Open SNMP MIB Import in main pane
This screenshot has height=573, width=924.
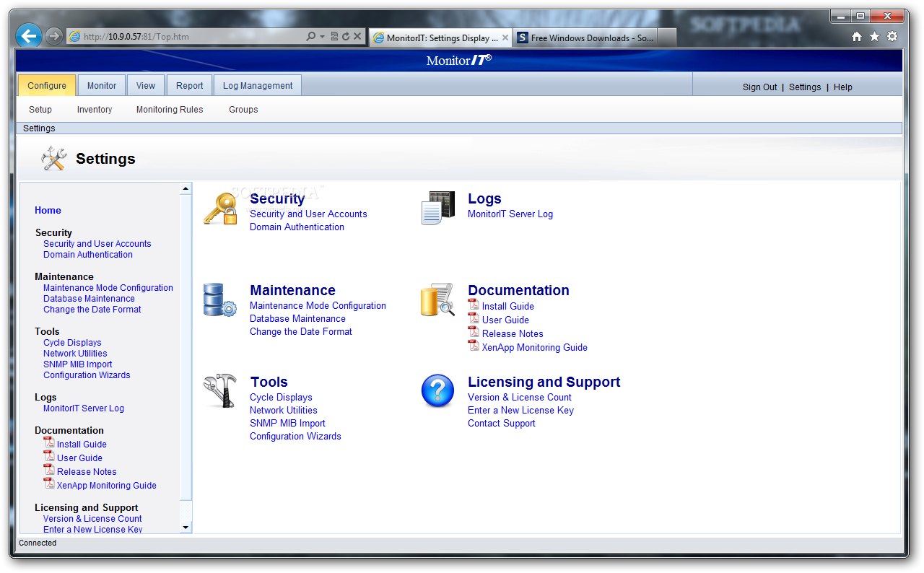coord(287,423)
